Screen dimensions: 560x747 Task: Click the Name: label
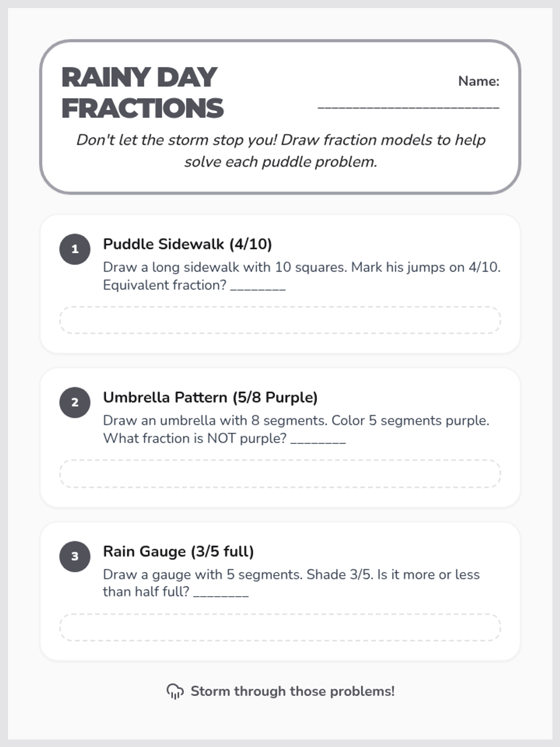click(478, 81)
